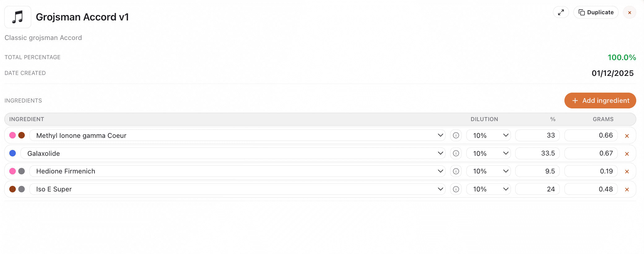
Task: Click the info icon next to Hedione Firmenich
Action: click(456, 171)
